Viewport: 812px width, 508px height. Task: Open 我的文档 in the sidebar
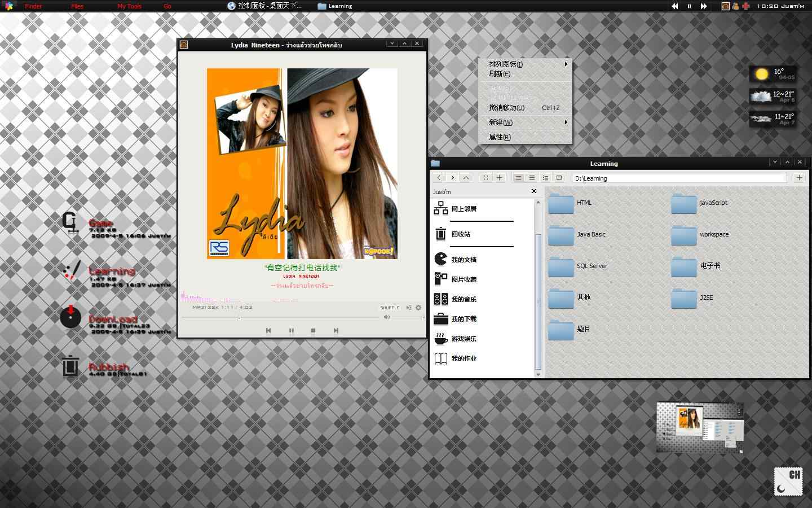click(456, 260)
